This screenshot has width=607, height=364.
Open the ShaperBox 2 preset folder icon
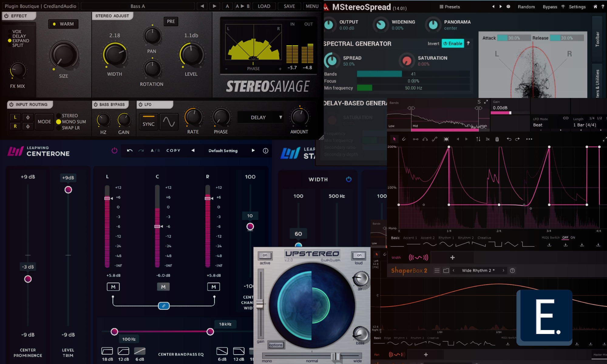tap(446, 271)
